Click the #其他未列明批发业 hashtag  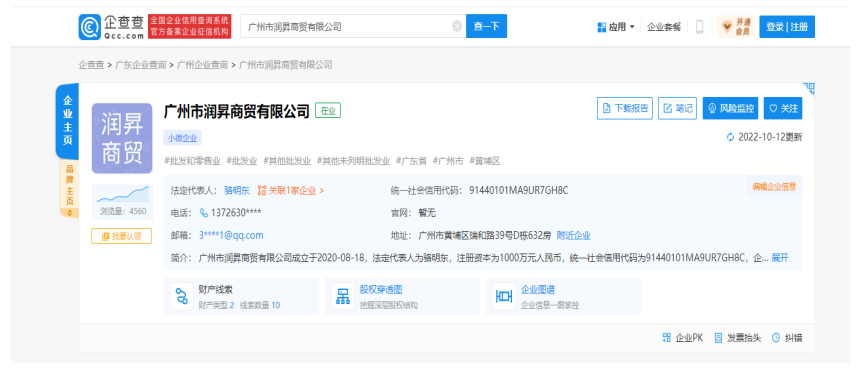(x=353, y=161)
